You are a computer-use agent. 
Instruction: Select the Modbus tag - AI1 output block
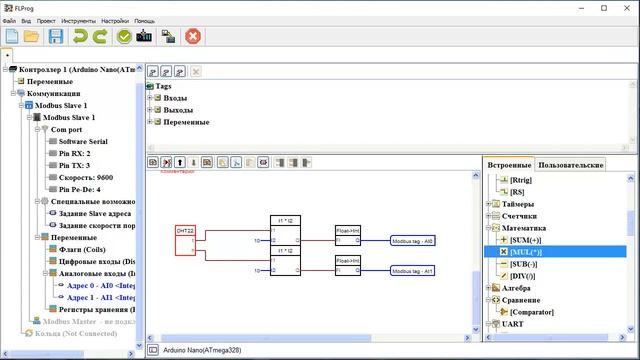tap(413, 271)
